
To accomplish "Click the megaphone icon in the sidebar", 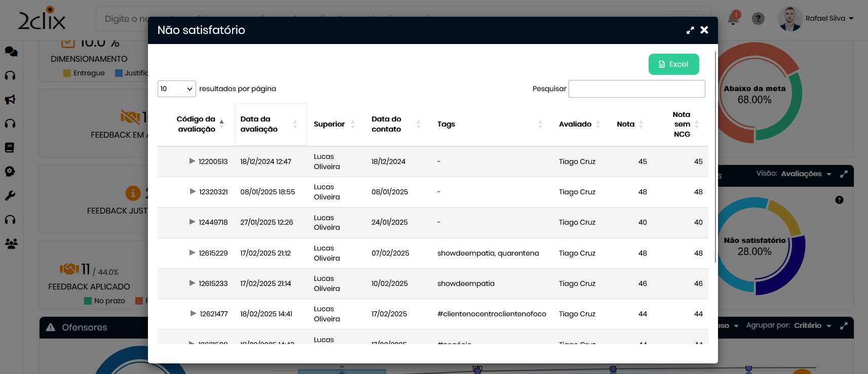I will tap(11, 100).
